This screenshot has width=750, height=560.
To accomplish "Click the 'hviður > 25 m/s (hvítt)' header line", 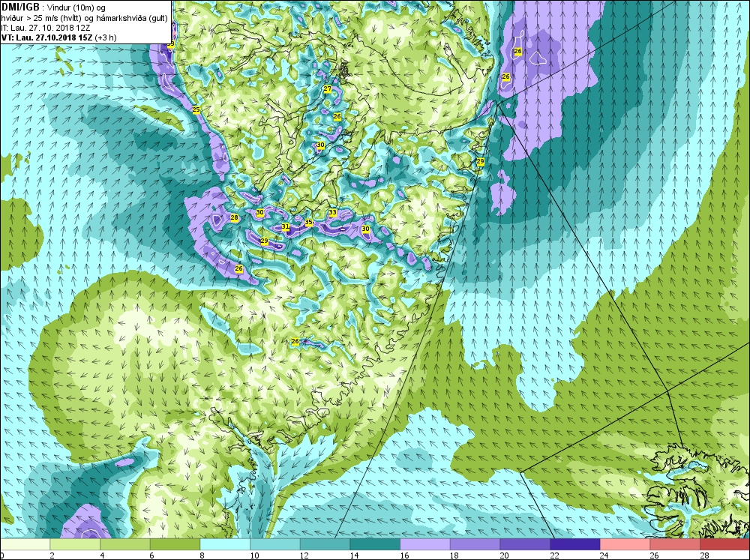I will [x=84, y=18].
